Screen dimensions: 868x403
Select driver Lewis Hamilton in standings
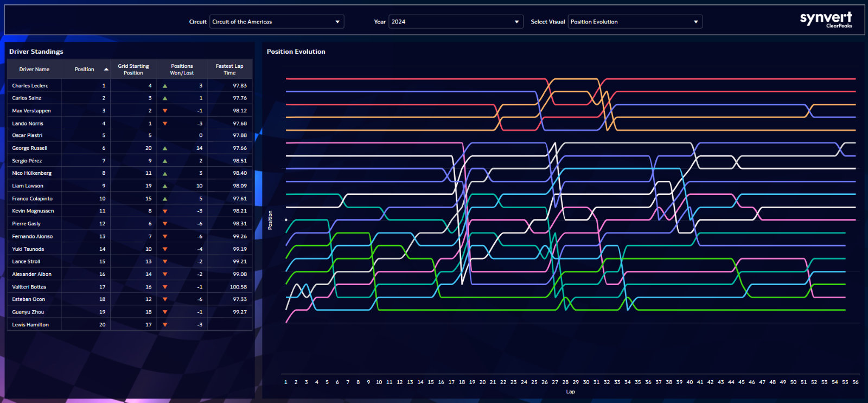tap(30, 325)
